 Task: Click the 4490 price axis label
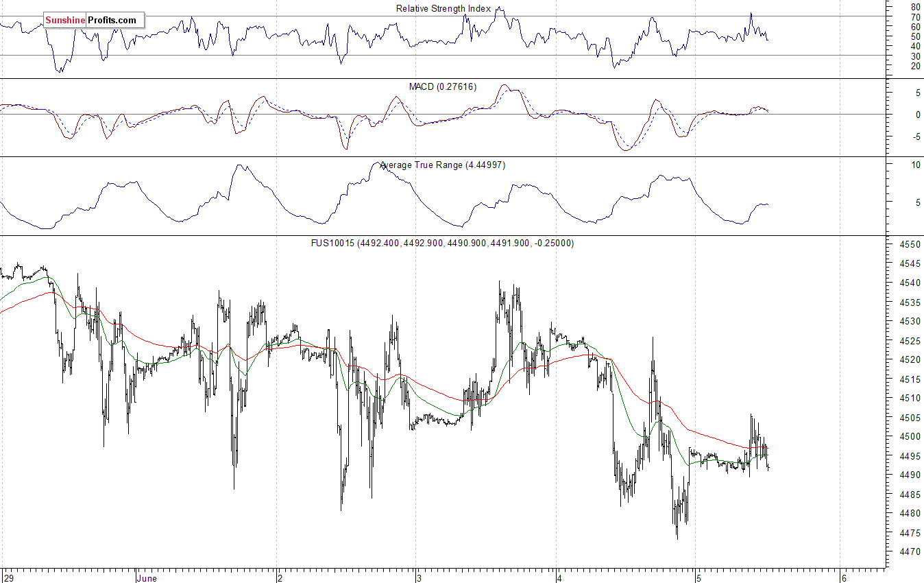910,475
